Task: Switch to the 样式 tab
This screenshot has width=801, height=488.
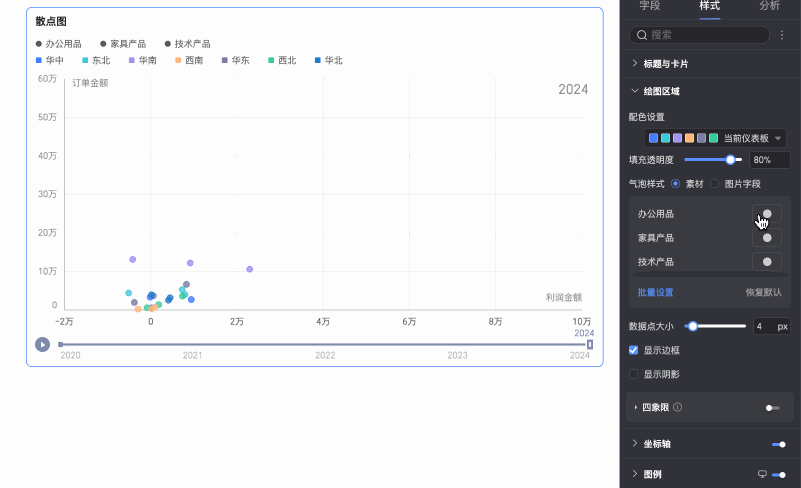Action: (x=710, y=6)
